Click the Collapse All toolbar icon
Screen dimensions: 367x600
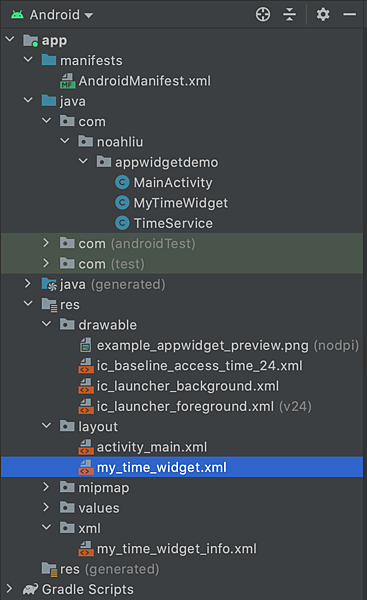(x=290, y=15)
